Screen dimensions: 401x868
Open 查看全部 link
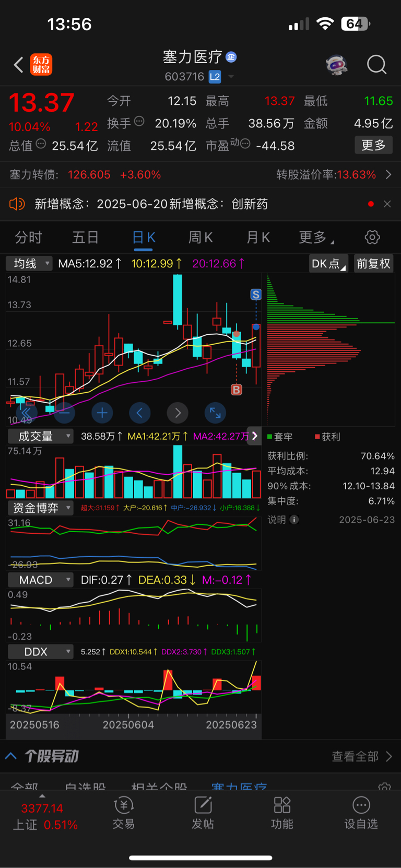pyautogui.click(x=362, y=757)
